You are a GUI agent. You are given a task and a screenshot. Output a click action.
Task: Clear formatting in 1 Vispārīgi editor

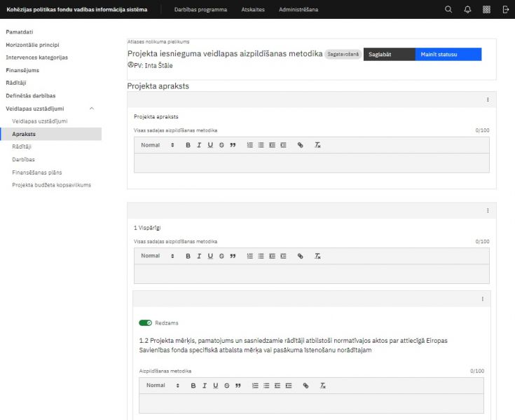pos(317,256)
